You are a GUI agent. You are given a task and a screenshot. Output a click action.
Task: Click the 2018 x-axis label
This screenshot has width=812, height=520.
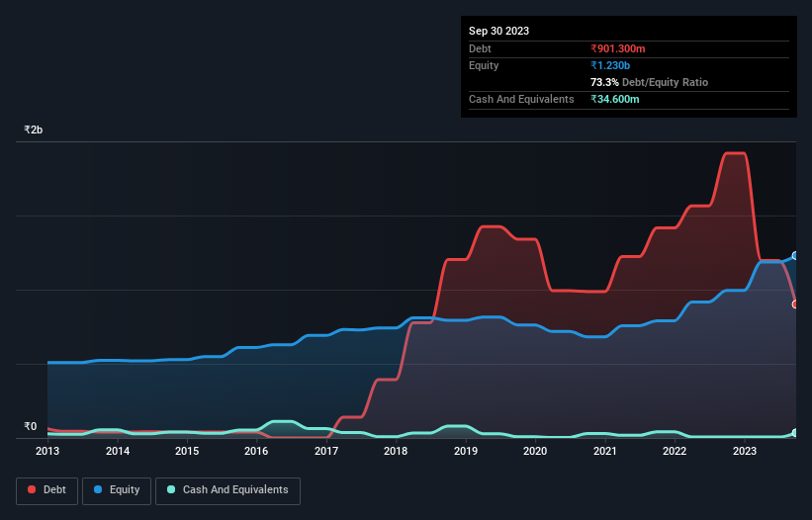coord(396,451)
